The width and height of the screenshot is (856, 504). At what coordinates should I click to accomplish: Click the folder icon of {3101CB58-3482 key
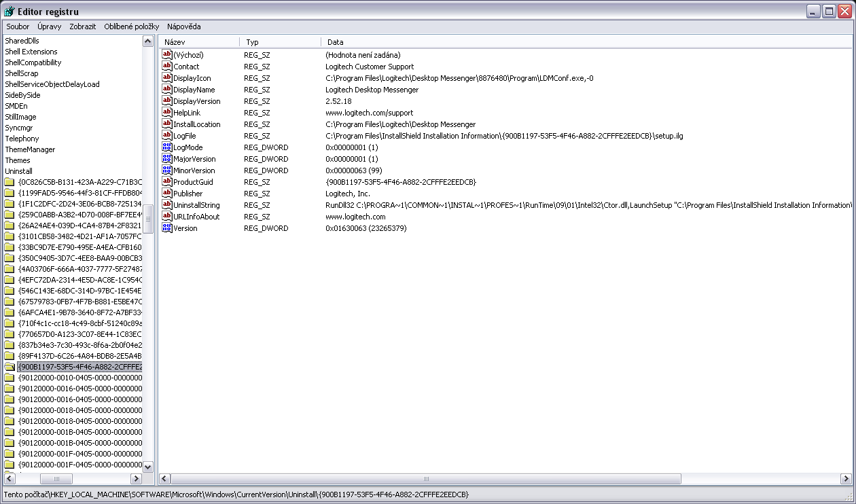[10, 236]
